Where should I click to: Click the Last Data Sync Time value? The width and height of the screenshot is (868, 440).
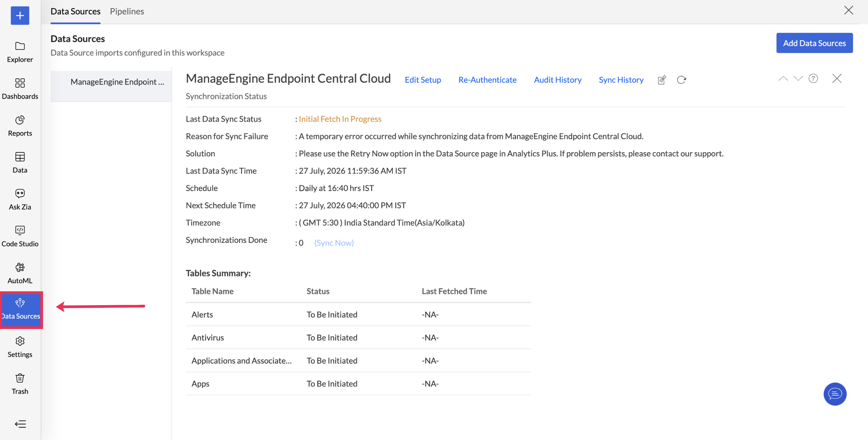352,171
